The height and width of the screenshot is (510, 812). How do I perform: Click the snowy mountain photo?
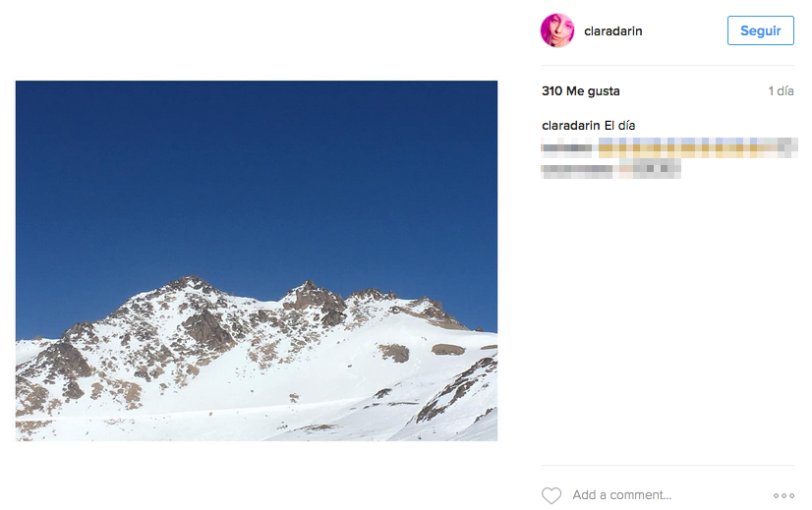click(257, 260)
